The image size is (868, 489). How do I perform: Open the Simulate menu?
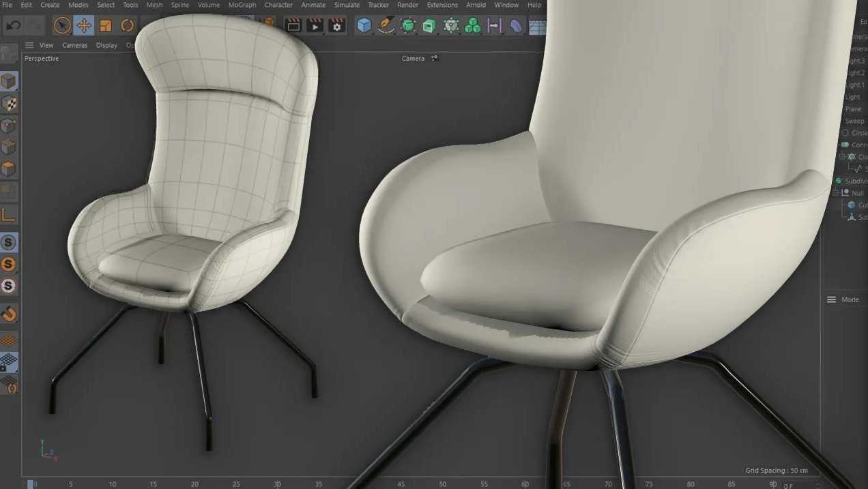coord(347,5)
